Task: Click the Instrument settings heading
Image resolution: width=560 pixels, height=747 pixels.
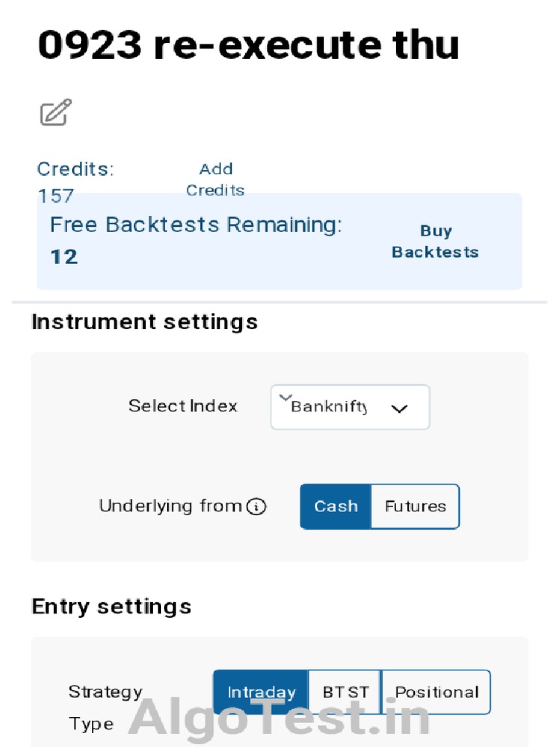Action: (144, 322)
